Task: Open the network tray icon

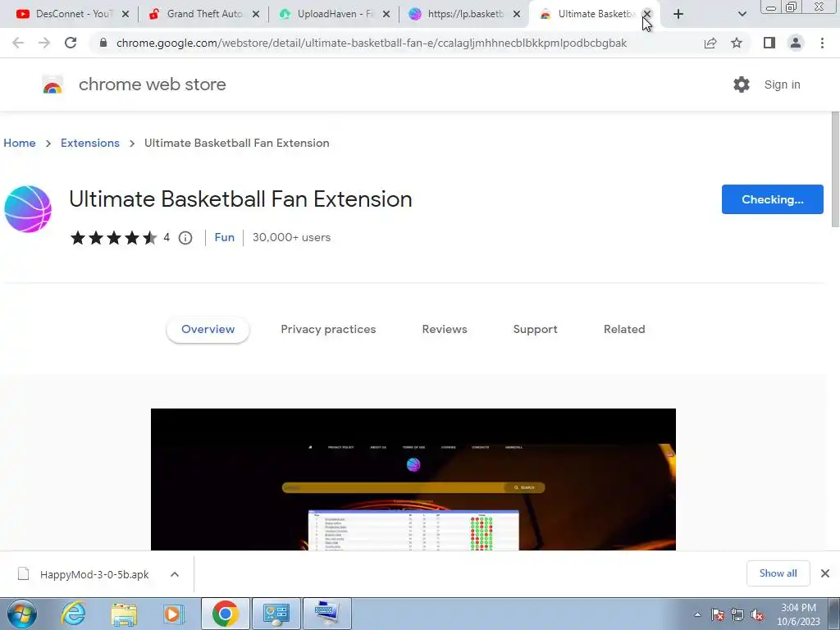Action: coord(737,614)
